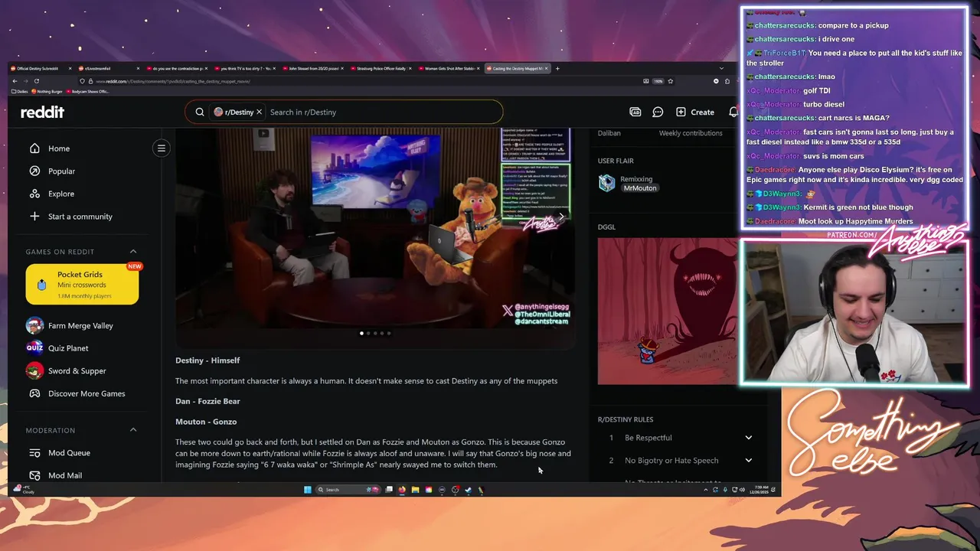This screenshot has width=980, height=551.
Task: Click the Mod Queue icon
Action: 34,453
